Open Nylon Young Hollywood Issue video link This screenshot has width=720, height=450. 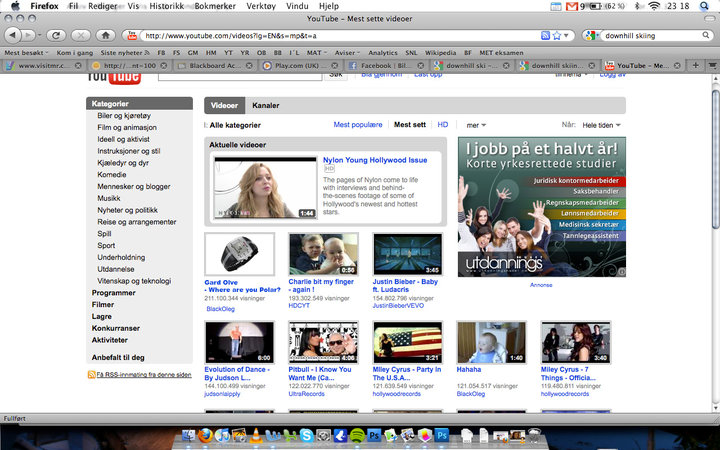375,160
